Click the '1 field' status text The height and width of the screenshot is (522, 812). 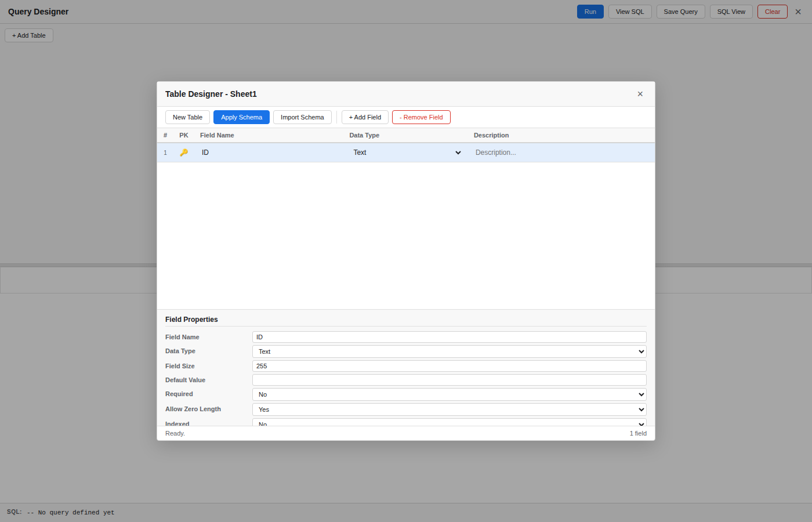(x=638, y=433)
